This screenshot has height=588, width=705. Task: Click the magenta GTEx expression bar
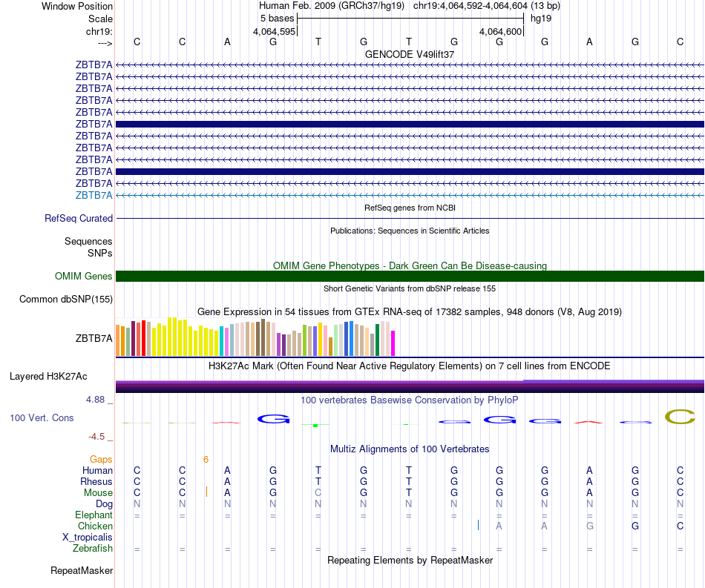click(393, 343)
